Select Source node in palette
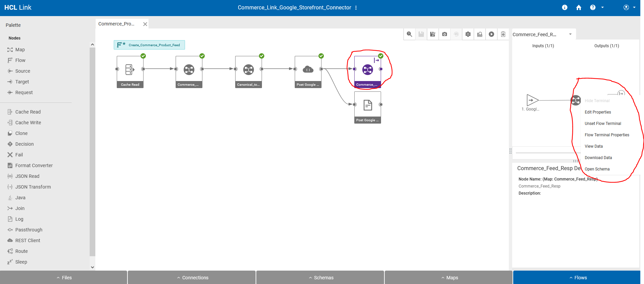 click(19, 71)
